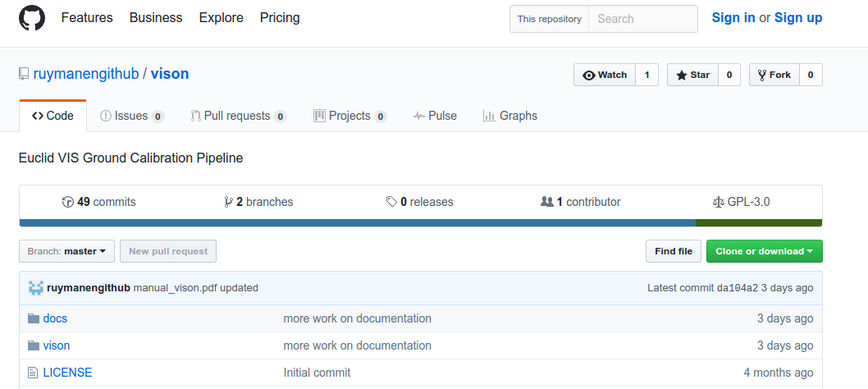Click the commits history clock icon
Image resolution: width=868 pixels, height=389 pixels.
click(x=67, y=202)
